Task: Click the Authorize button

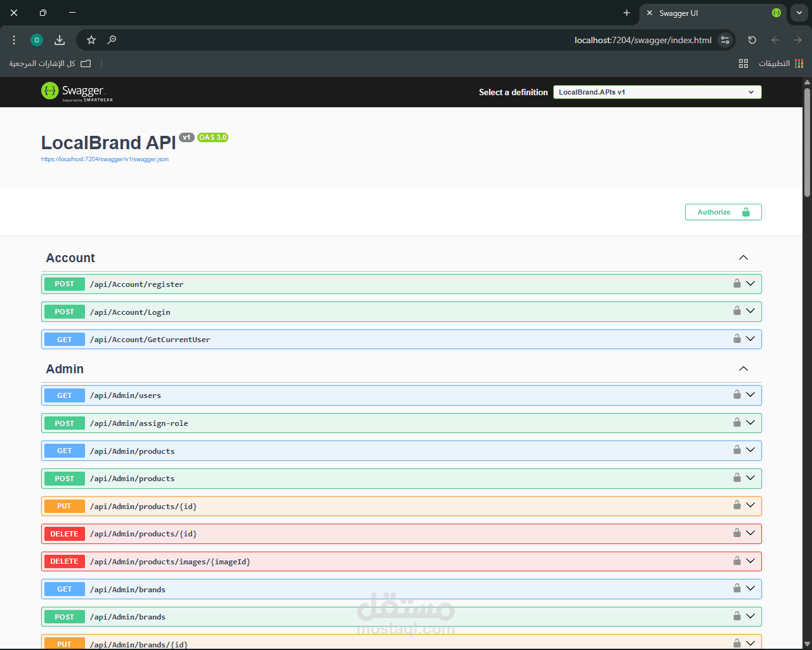Action: point(723,212)
